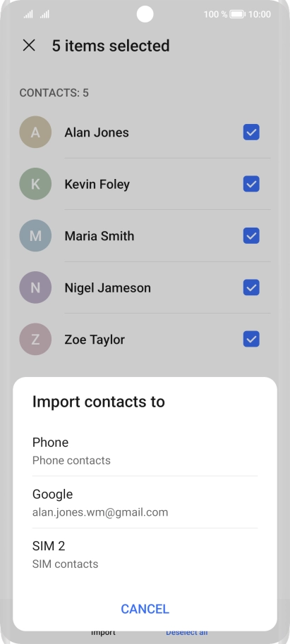The width and height of the screenshot is (290, 644).
Task: Tap the battery status icon
Action: pyautogui.click(x=237, y=14)
